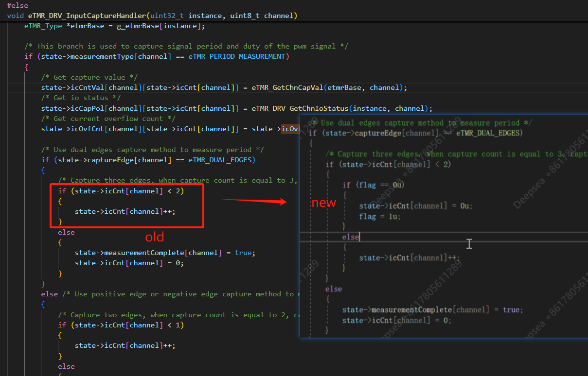Image resolution: width=588 pixels, height=376 pixels.
Task: Click the 'This branch is used to capture' comment
Action: pyautogui.click(x=186, y=46)
